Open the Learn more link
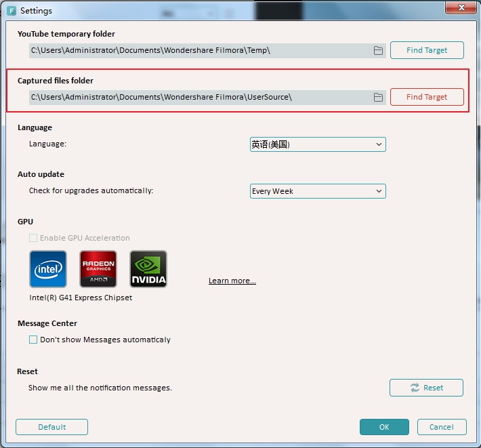The width and height of the screenshot is (481, 448). pos(232,281)
